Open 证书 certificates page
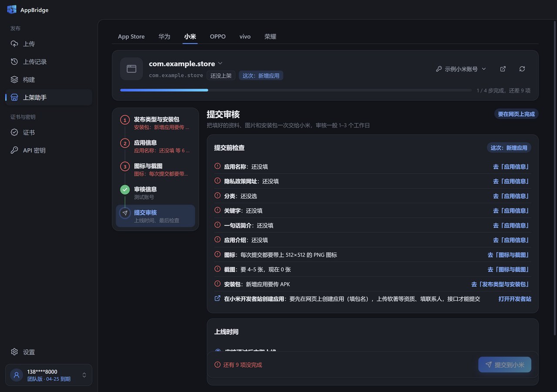This screenshot has width=557, height=392. pyautogui.click(x=49, y=132)
